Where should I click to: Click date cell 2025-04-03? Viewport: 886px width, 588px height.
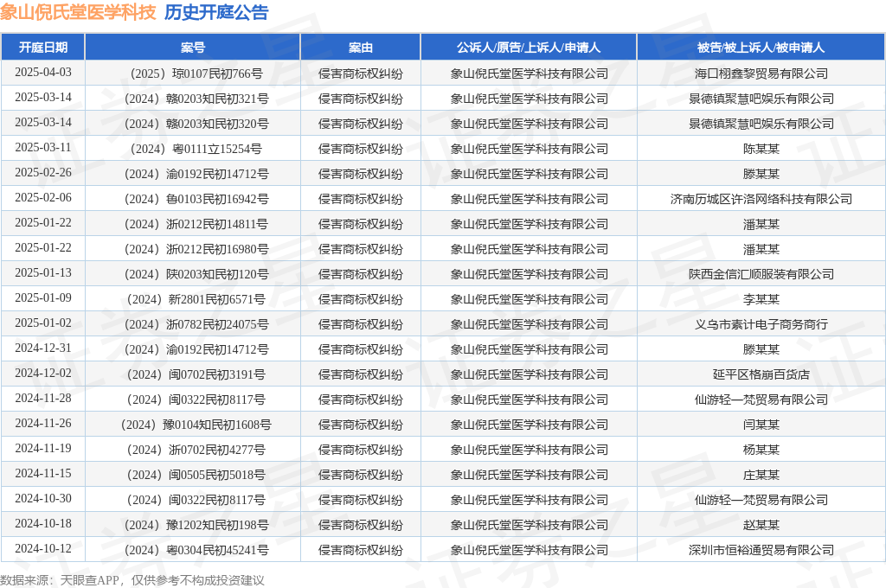43,73
